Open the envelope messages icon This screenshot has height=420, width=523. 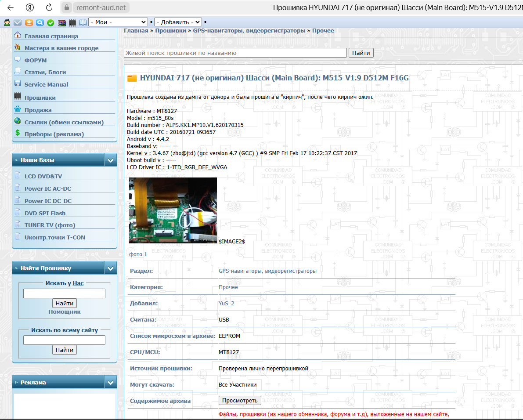tap(18, 22)
